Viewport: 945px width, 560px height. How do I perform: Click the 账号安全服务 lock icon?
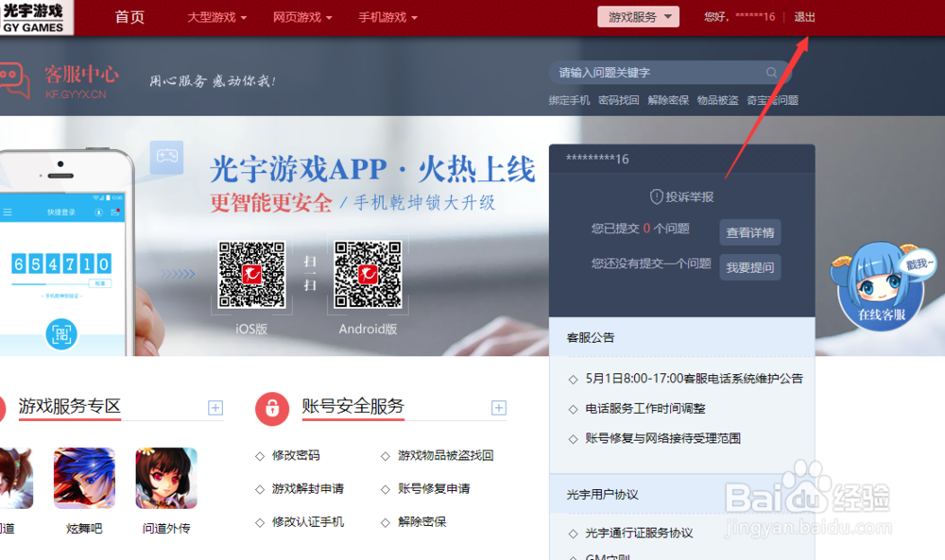click(272, 408)
